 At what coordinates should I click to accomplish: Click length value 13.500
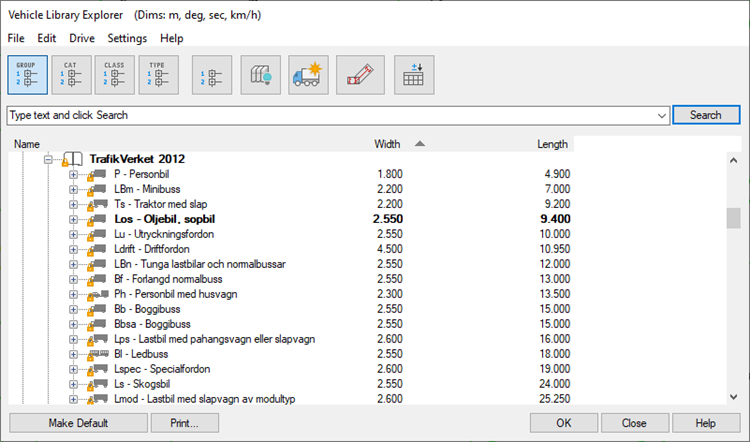pos(555,294)
